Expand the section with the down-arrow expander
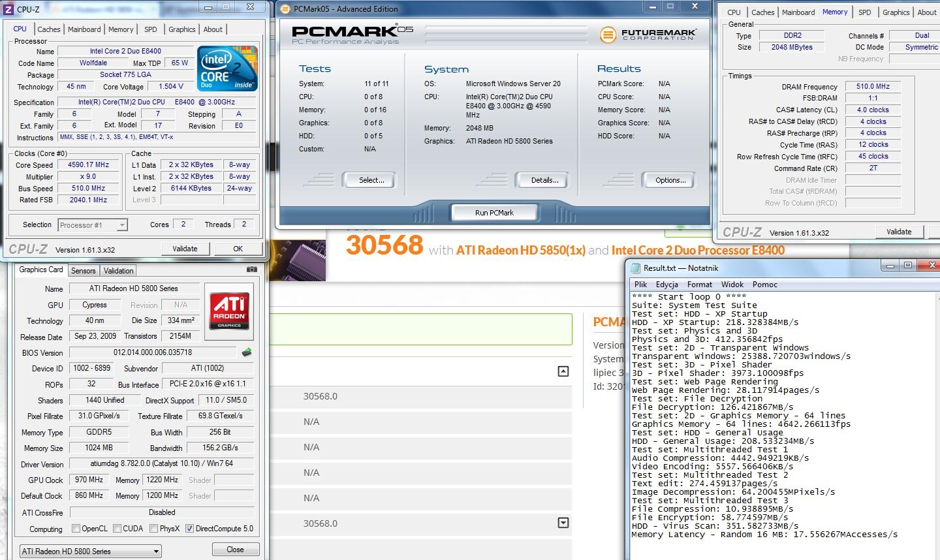The width and height of the screenshot is (940, 560). [x=563, y=523]
